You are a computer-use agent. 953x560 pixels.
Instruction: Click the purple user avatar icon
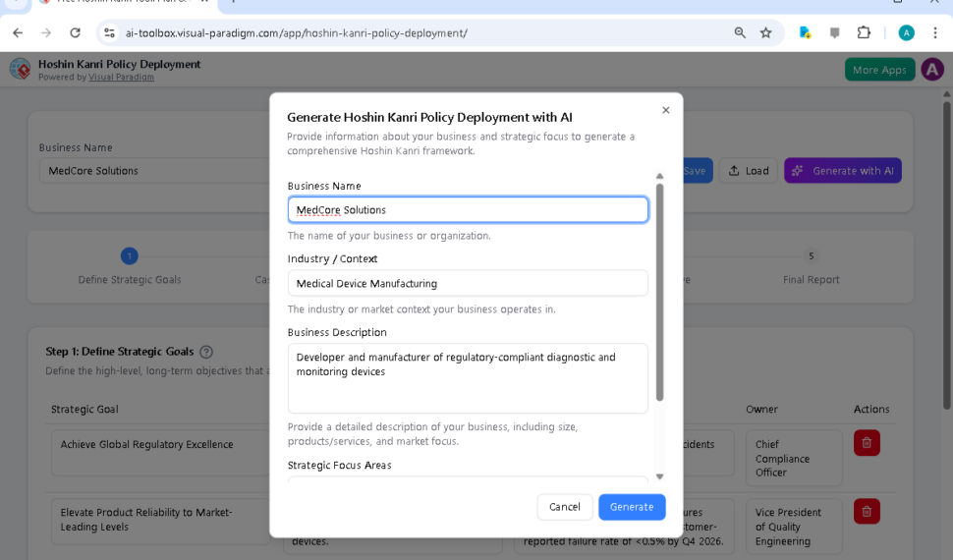(x=931, y=70)
